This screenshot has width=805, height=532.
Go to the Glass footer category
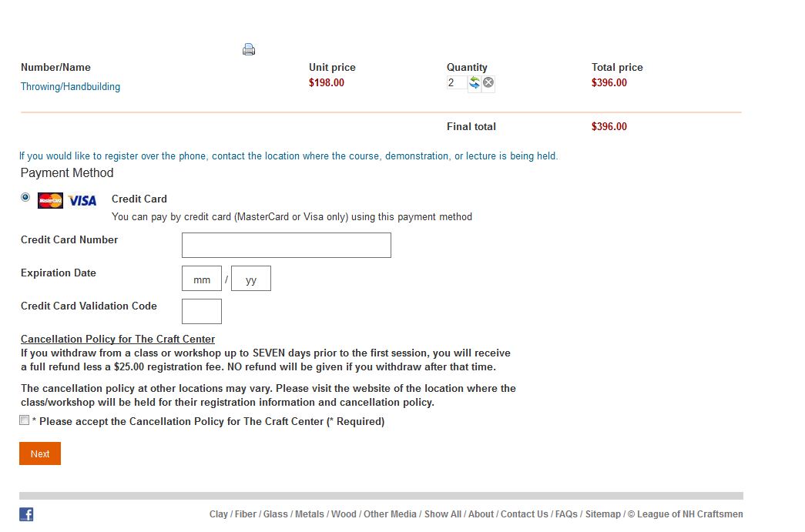pyautogui.click(x=275, y=514)
